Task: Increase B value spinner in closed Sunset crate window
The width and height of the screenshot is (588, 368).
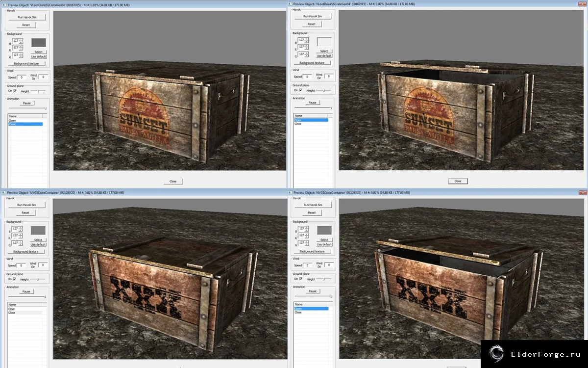Action: point(21,40)
